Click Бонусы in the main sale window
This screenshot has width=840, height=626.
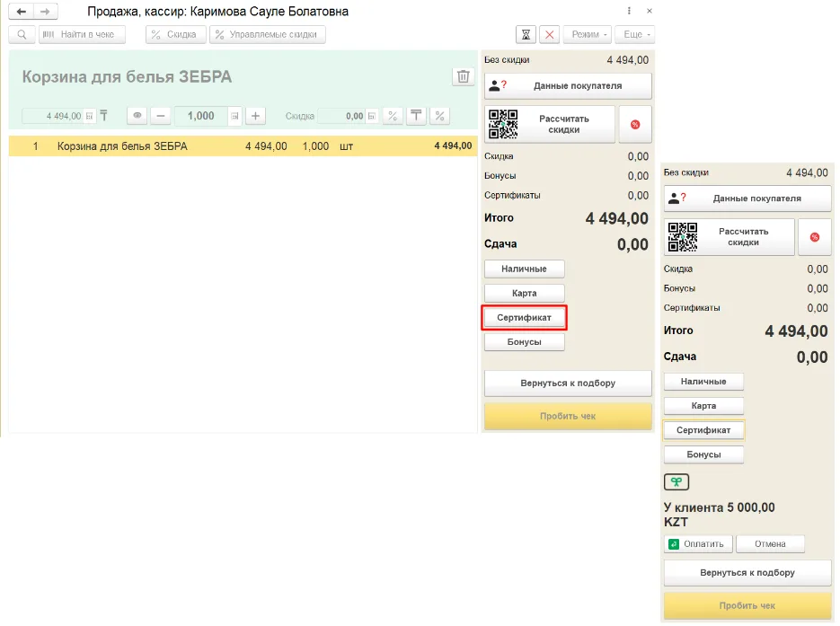[524, 342]
